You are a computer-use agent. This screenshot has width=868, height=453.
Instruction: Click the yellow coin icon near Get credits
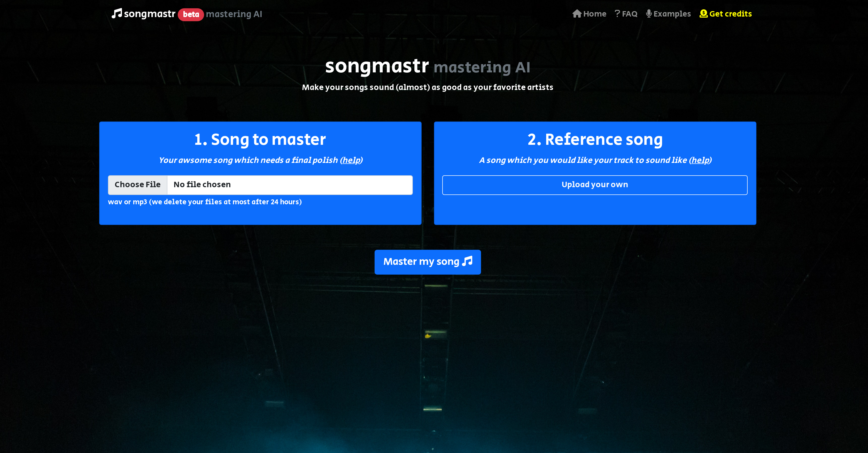click(x=703, y=13)
